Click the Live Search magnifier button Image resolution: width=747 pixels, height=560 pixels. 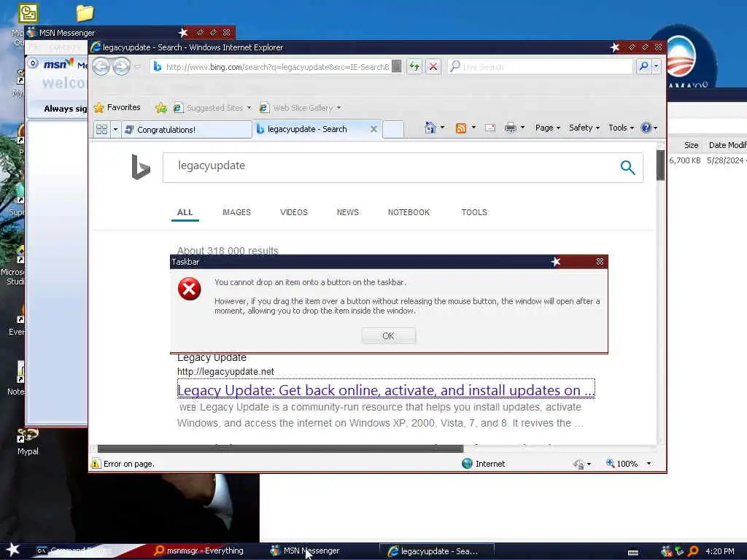643,66
